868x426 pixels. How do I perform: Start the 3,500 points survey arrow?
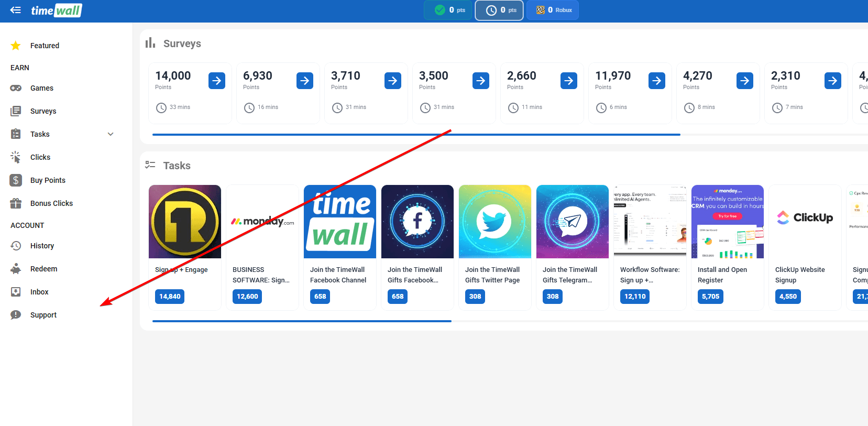(481, 81)
